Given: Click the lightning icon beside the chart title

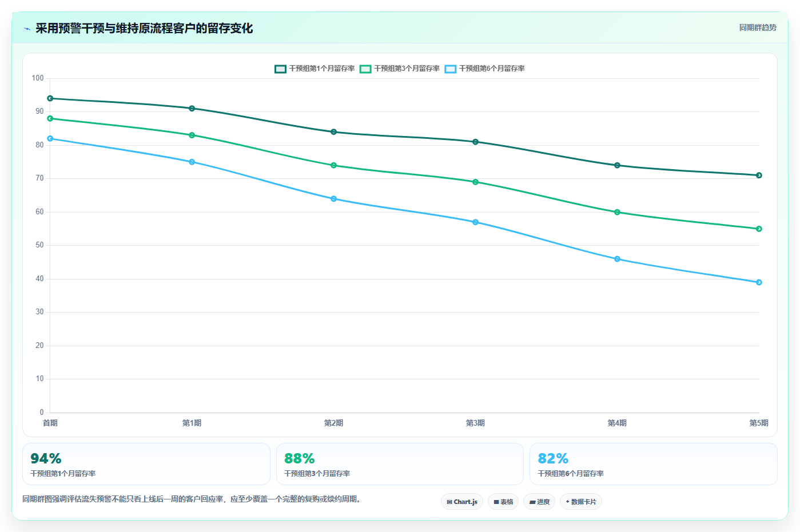Looking at the screenshot, I should pos(27,29).
